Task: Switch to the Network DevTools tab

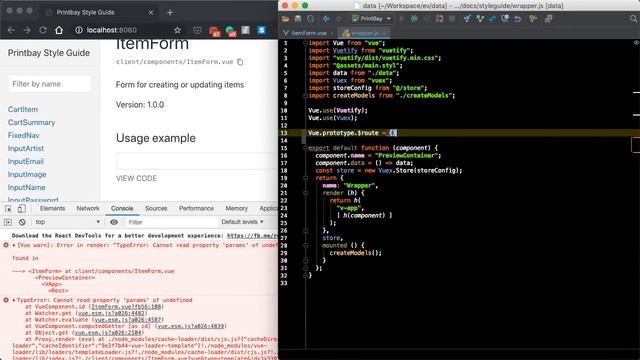Action: click(x=88, y=209)
